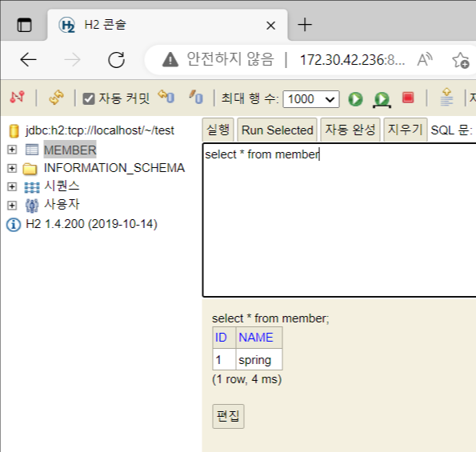
Task: Click the 시퀀스 sequences icon
Action: [x=32, y=187]
